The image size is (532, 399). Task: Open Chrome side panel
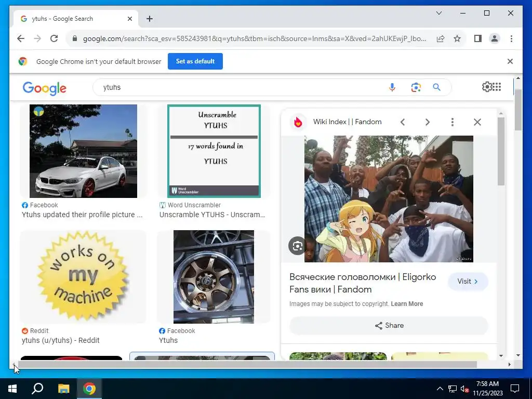(x=478, y=38)
